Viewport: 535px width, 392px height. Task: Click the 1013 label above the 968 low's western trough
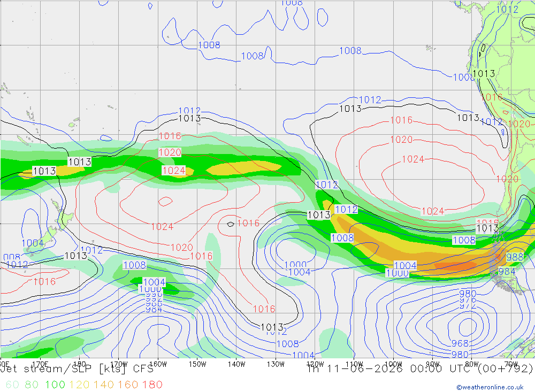click(272, 327)
